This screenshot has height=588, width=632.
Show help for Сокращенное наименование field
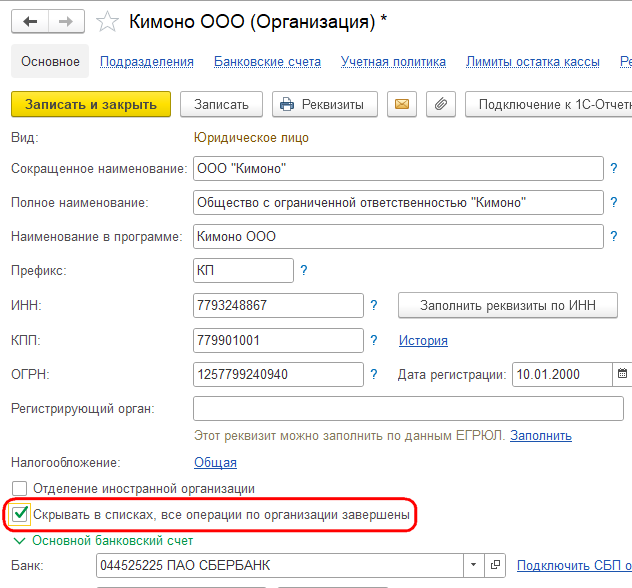coord(613,168)
